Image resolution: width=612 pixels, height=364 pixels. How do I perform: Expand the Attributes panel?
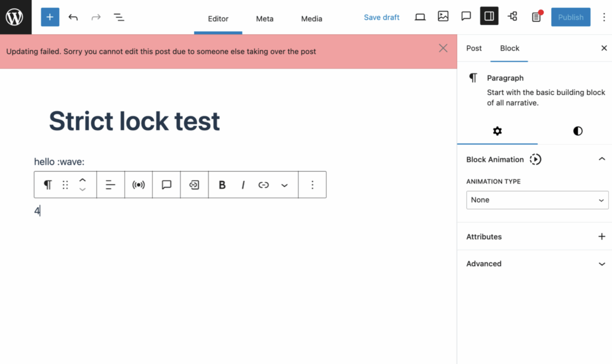[x=602, y=237]
